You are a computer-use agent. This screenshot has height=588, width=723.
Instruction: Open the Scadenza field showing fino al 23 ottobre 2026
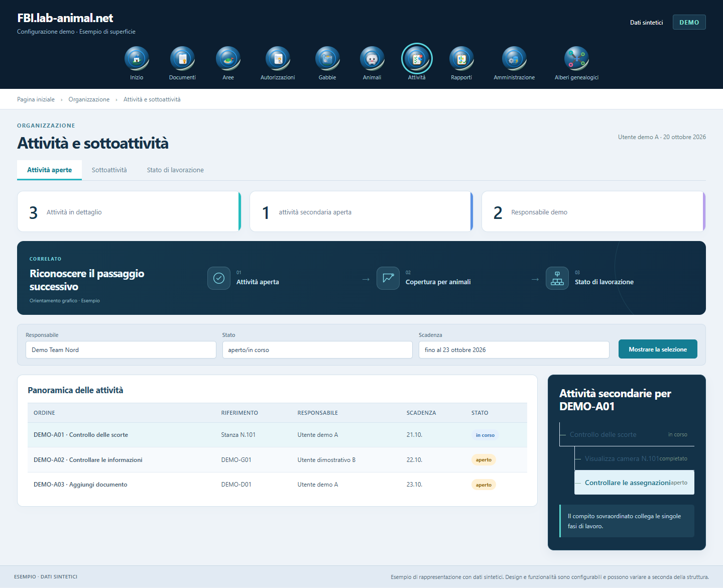click(x=514, y=350)
